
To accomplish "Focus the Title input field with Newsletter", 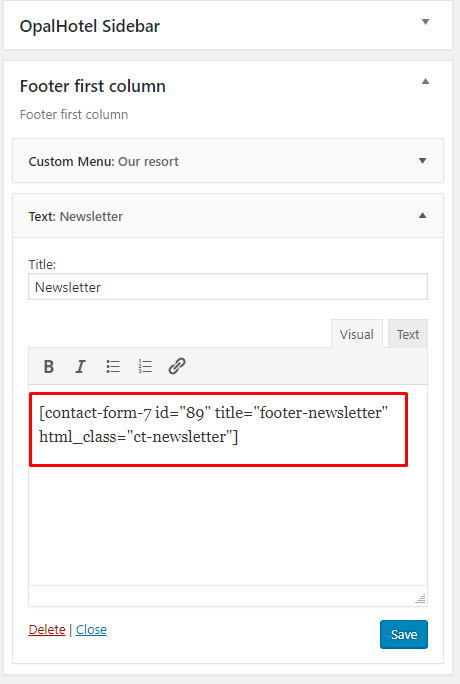I will click(228, 287).
